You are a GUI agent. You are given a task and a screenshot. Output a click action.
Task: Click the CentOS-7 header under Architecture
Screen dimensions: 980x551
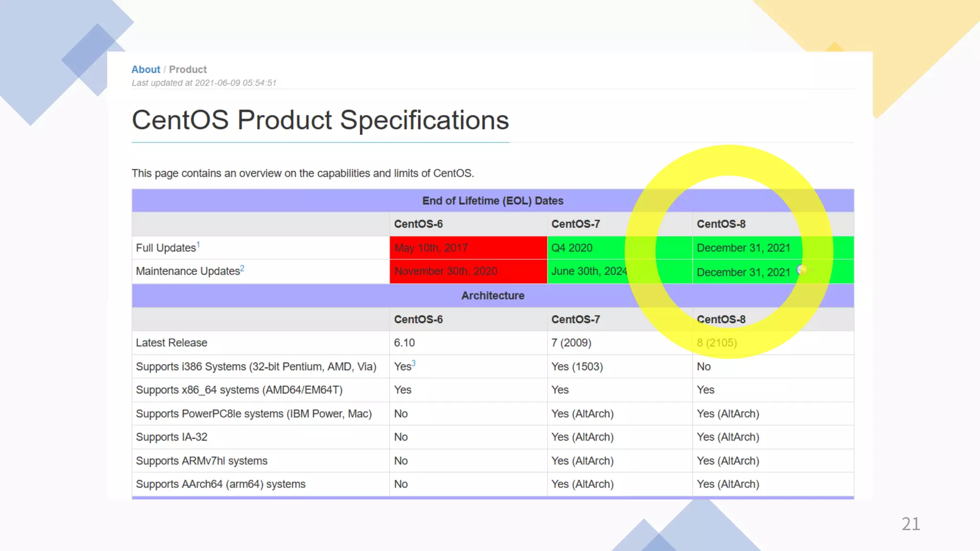(x=575, y=320)
